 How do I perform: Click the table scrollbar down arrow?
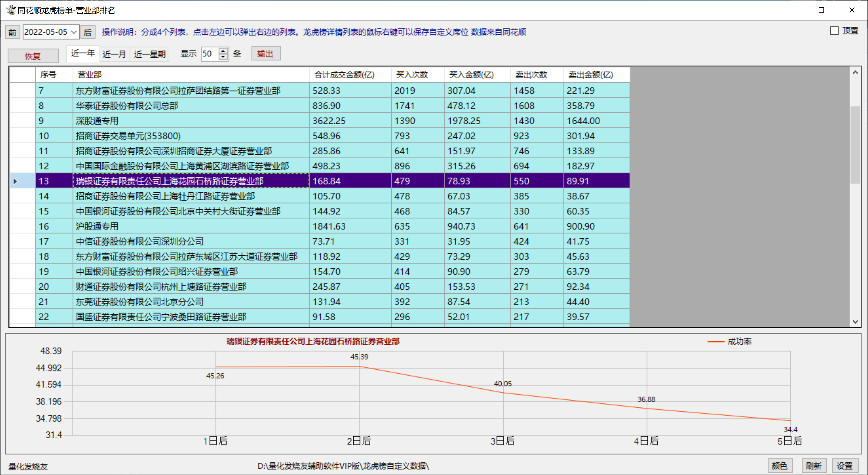click(855, 322)
